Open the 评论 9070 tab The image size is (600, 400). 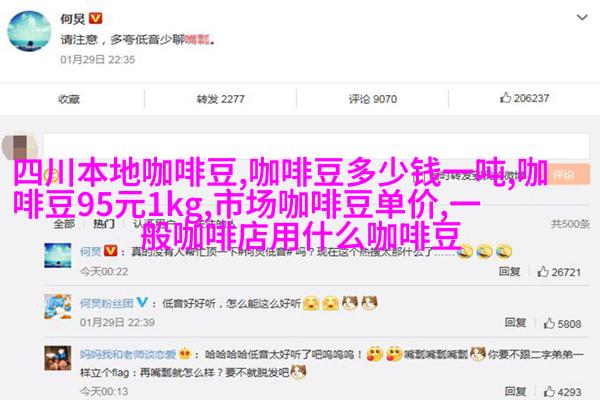pyautogui.click(x=372, y=99)
